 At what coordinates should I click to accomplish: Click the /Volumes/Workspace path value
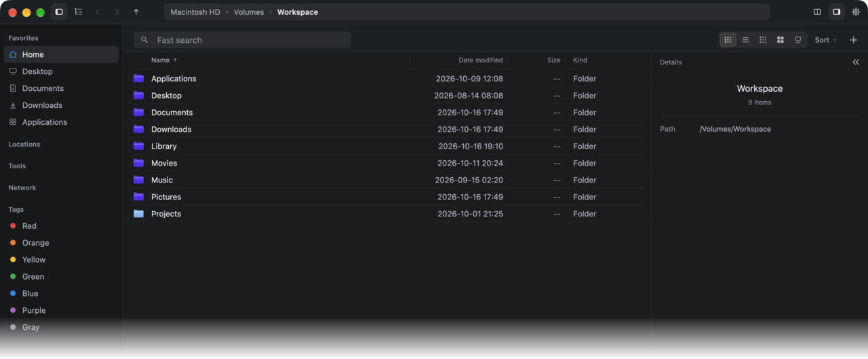[x=735, y=129]
